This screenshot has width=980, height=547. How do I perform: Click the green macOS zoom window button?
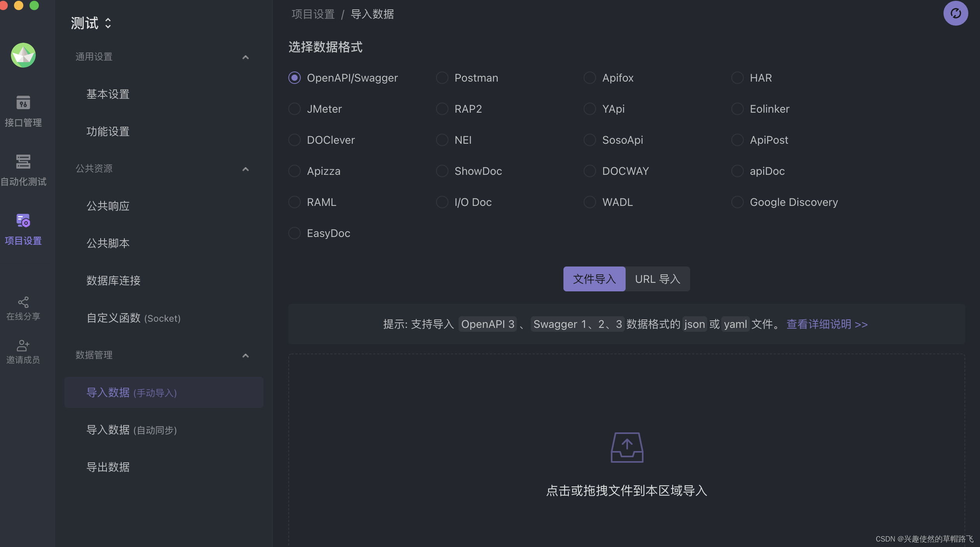pos(34,5)
